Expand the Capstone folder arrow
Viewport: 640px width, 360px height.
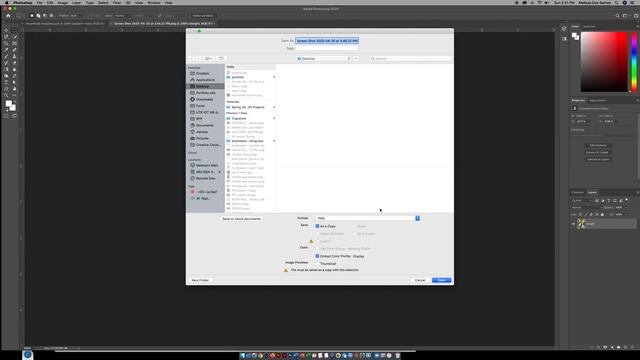click(x=274, y=118)
